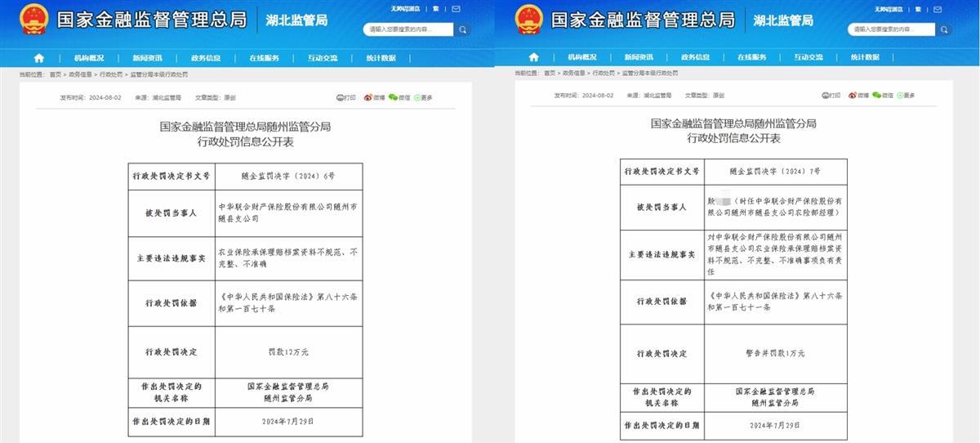Click 行政处罚 breadcrumb link on left page
Image resolution: width=980 pixels, height=443 pixels.
pyautogui.click(x=109, y=74)
